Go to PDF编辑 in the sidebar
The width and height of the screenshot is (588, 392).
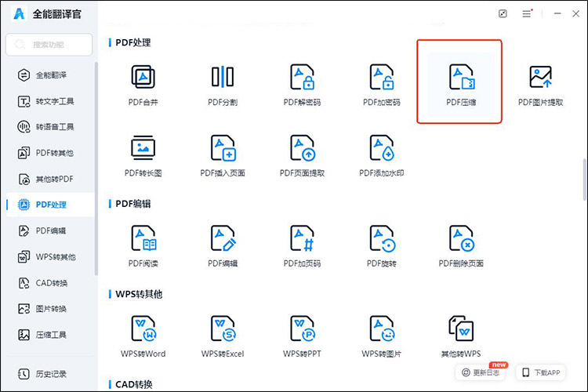tap(50, 230)
